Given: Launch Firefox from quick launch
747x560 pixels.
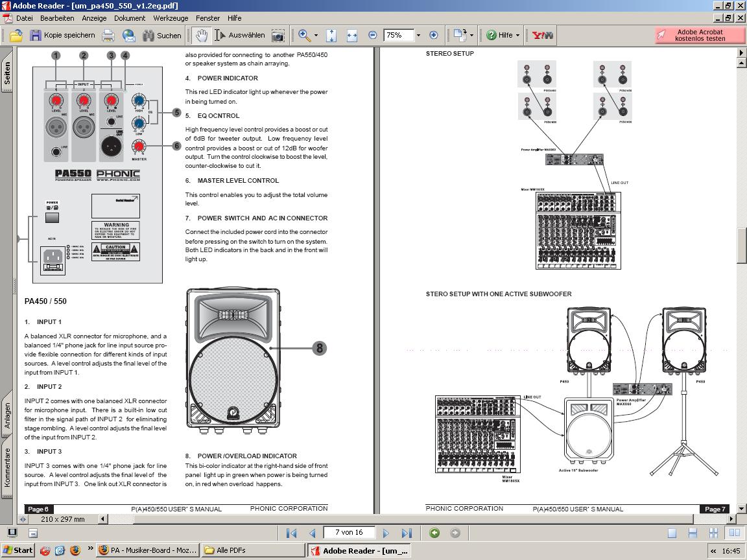Looking at the screenshot, I should pyautogui.click(x=75, y=550).
